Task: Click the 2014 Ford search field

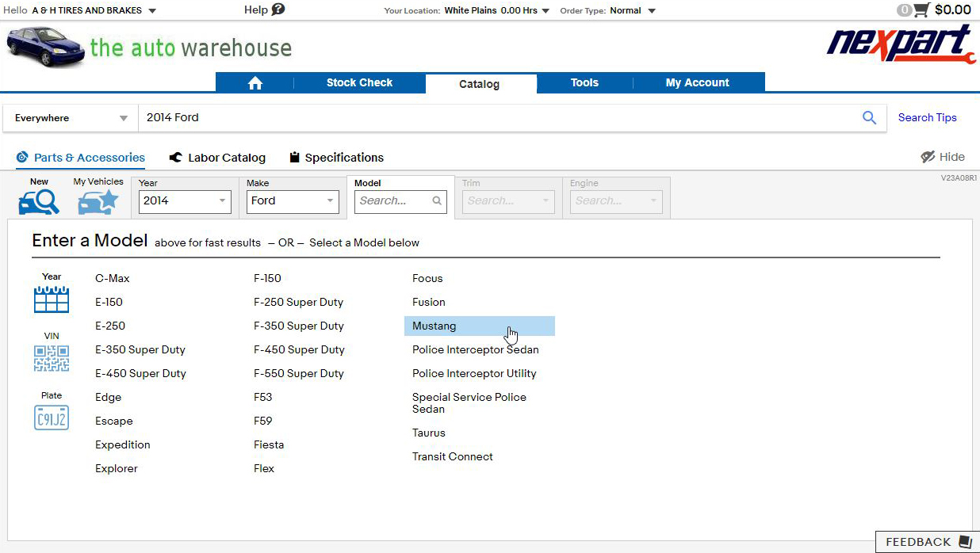Action: [x=500, y=118]
